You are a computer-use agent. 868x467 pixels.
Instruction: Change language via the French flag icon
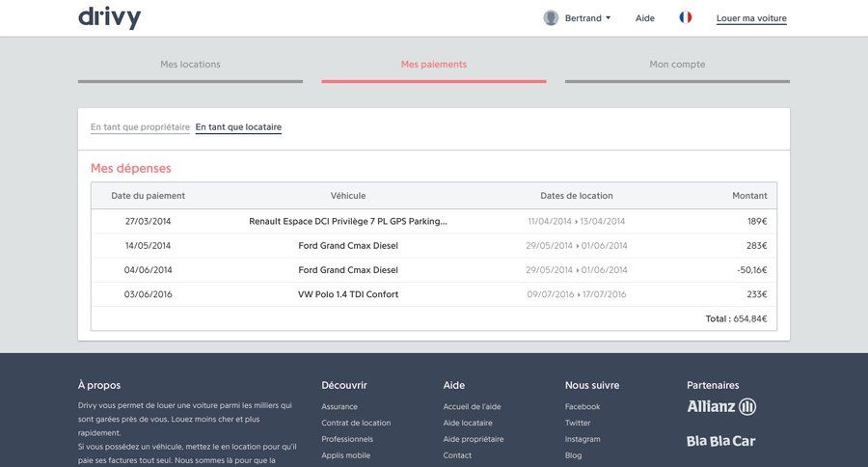click(686, 17)
